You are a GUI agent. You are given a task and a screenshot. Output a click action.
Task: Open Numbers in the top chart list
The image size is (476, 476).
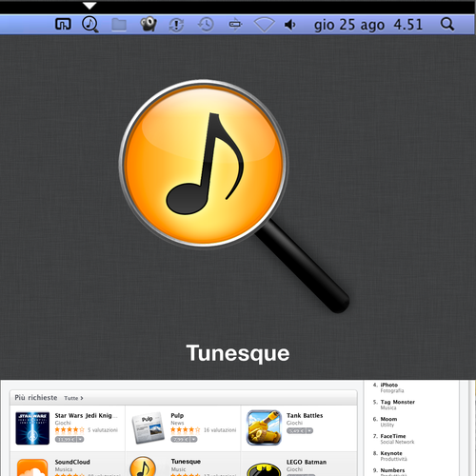click(x=392, y=470)
